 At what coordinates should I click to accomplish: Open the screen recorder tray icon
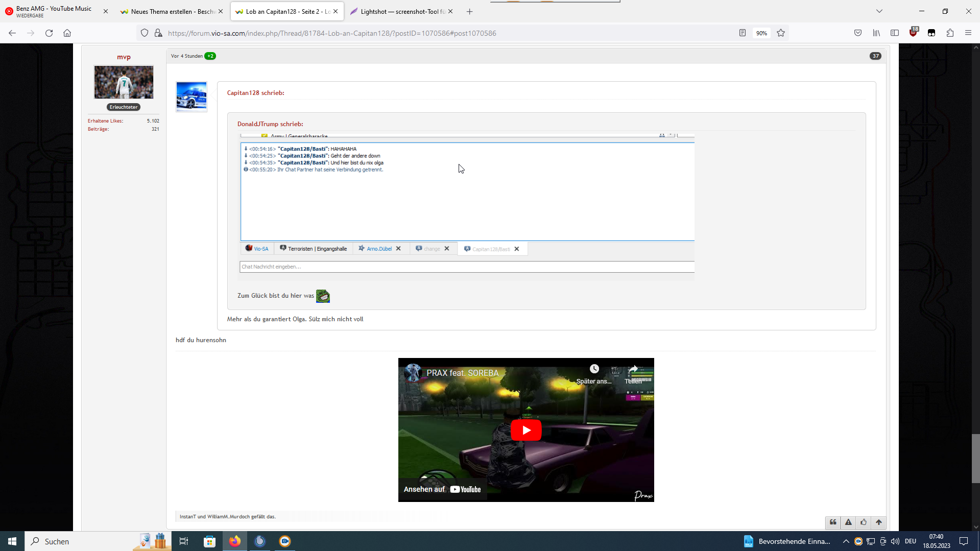click(x=858, y=541)
